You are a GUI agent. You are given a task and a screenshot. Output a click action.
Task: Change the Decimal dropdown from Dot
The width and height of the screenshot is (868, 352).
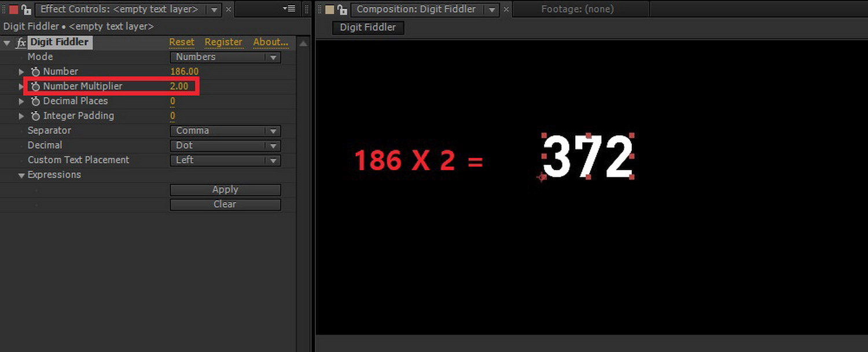(225, 145)
